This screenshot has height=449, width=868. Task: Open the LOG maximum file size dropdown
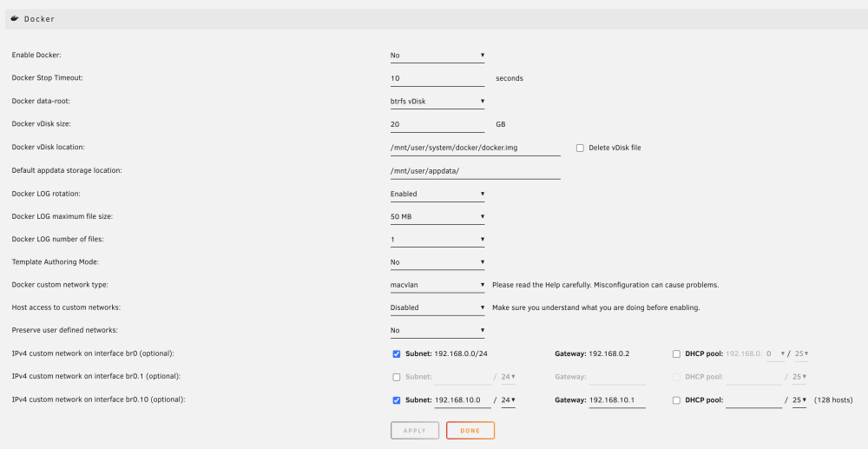click(437, 216)
